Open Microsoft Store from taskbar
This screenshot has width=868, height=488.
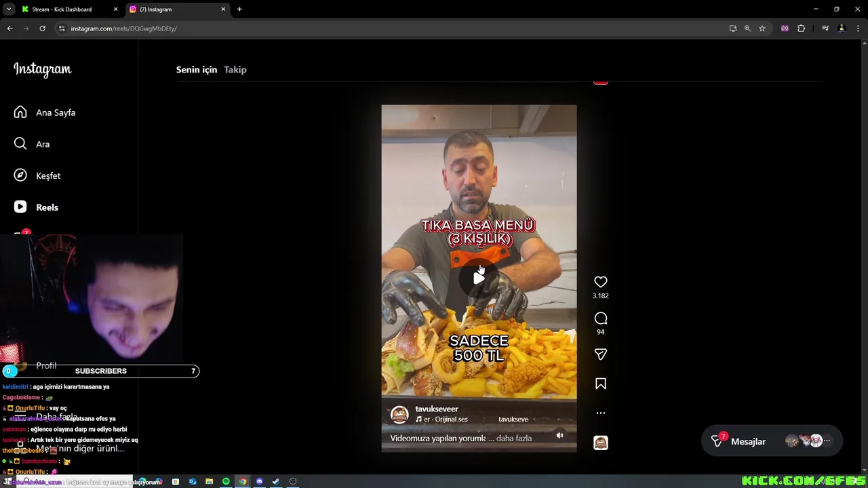176,481
